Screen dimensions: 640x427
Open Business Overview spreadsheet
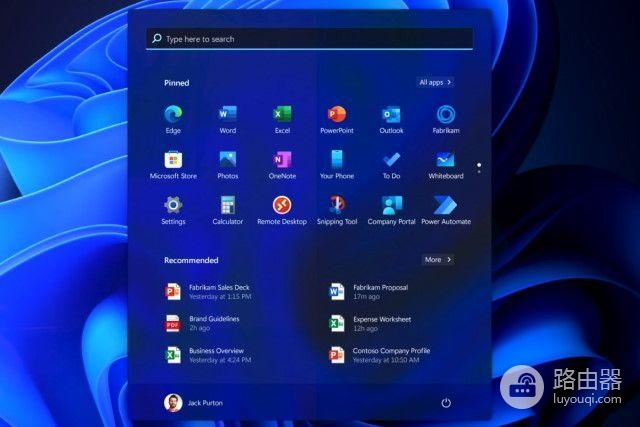point(208,355)
